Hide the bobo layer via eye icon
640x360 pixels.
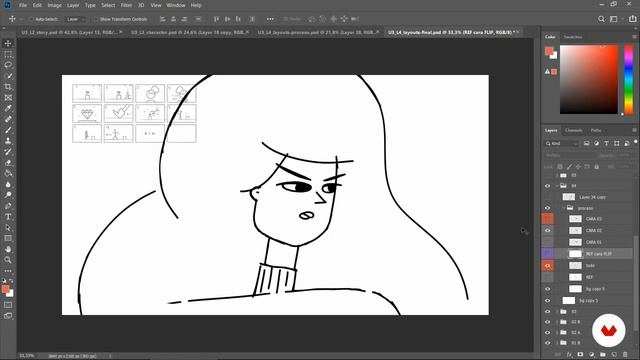pyautogui.click(x=548, y=266)
